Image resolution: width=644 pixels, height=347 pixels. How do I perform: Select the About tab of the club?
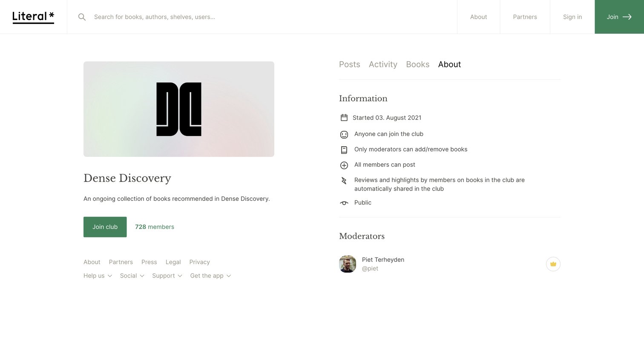tap(449, 64)
